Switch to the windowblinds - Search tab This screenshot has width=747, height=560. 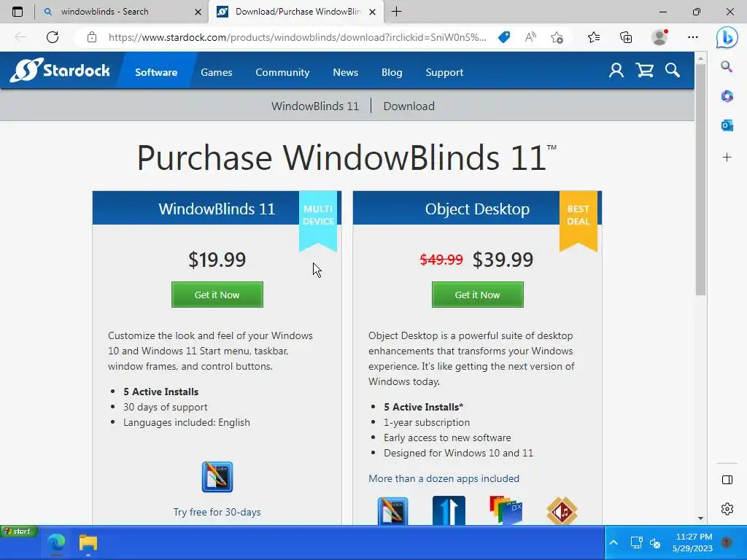pyautogui.click(x=104, y=12)
